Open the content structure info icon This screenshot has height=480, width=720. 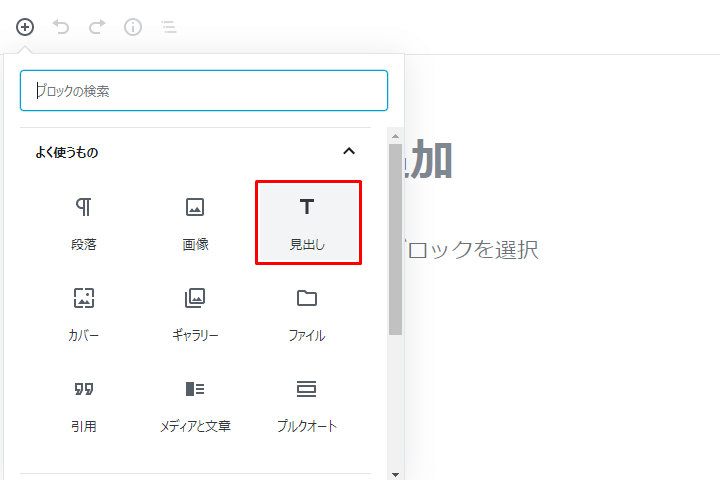pos(133,27)
